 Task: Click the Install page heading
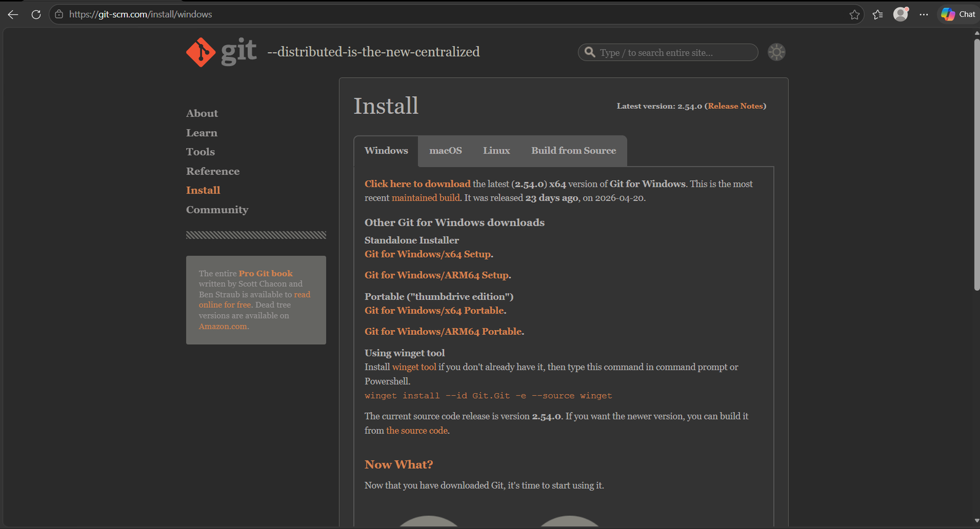tap(386, 106)
